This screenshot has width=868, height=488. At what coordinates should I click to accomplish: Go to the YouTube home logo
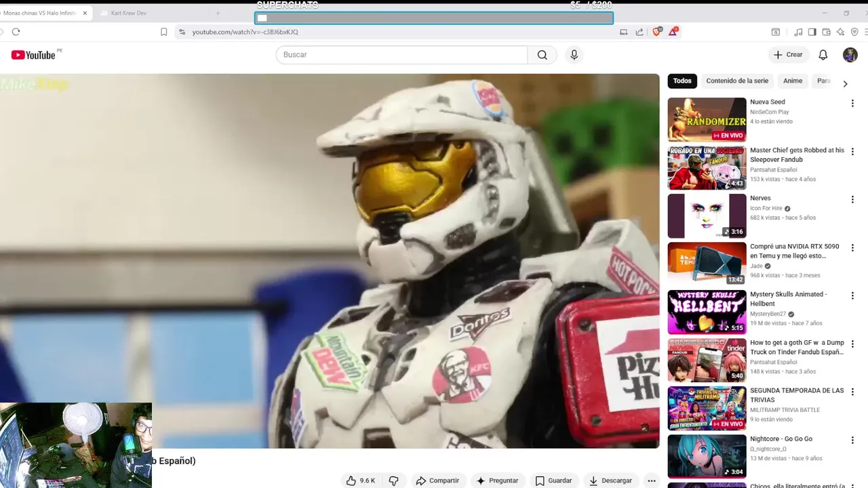(x=33, y=55)
